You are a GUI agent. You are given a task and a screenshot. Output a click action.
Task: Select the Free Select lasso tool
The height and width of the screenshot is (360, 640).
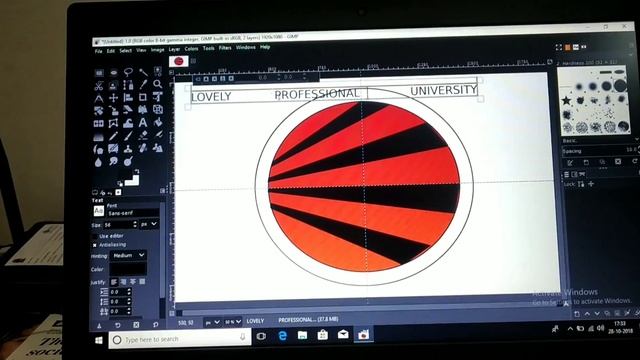pos(128,72)
